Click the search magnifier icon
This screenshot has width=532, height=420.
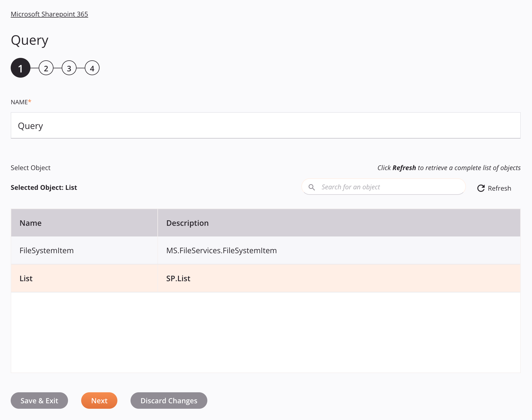pos(312,187)
